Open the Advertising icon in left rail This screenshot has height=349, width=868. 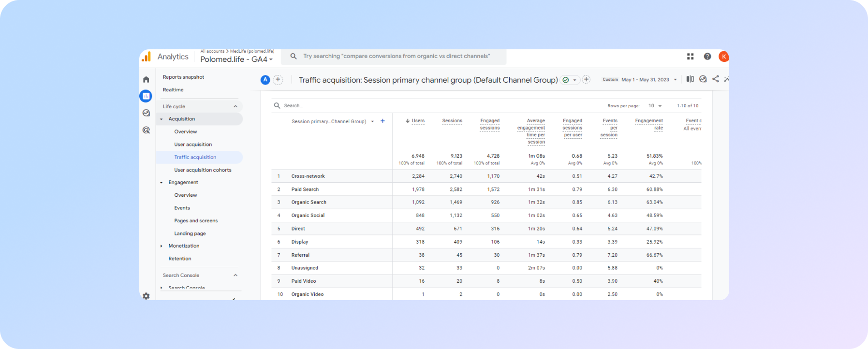click(146, 130)
